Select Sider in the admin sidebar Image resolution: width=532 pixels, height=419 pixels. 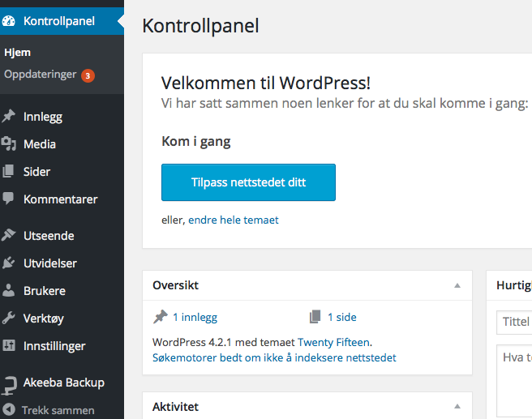point(36,172)
